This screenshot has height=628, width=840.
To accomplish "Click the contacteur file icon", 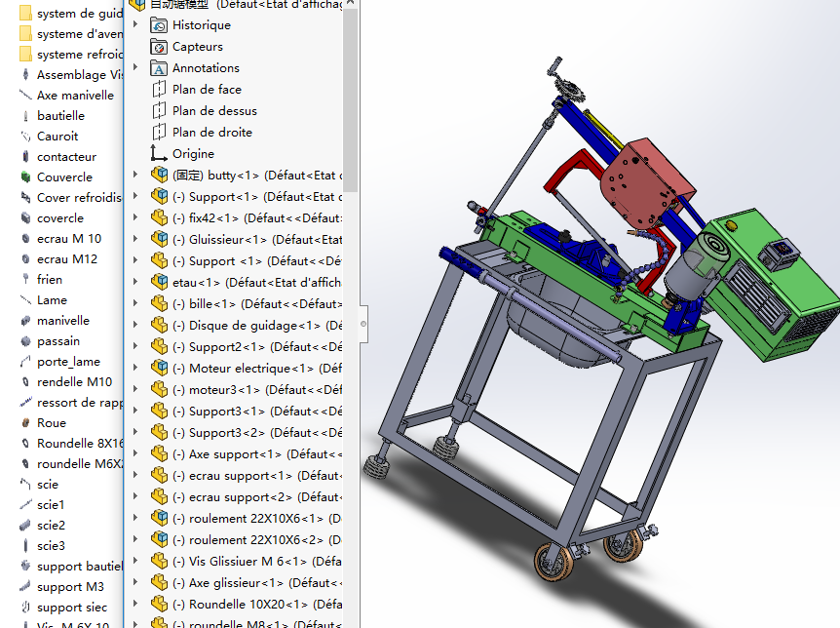I will [x=25, y=156].
